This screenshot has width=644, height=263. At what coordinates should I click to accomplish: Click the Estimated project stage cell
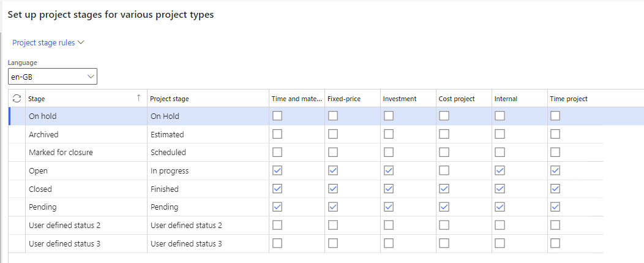coord(208,134)
